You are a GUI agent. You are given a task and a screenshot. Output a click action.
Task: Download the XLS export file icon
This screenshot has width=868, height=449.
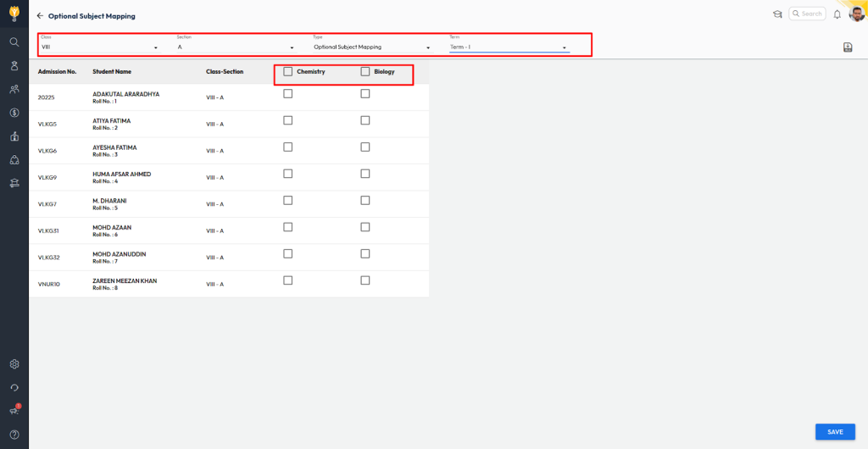coord(848,47)
